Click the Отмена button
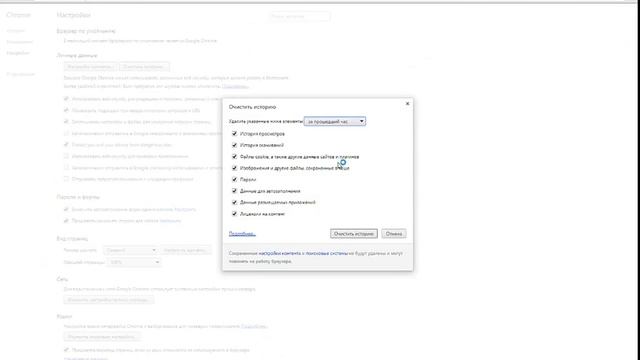The image size is (640, 360). (393, 233)
